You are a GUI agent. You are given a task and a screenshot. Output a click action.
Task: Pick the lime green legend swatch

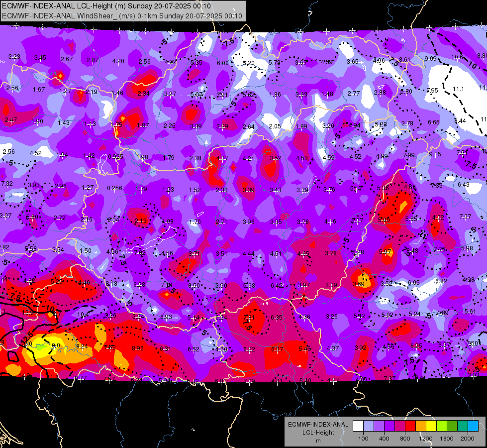point(442,426)
